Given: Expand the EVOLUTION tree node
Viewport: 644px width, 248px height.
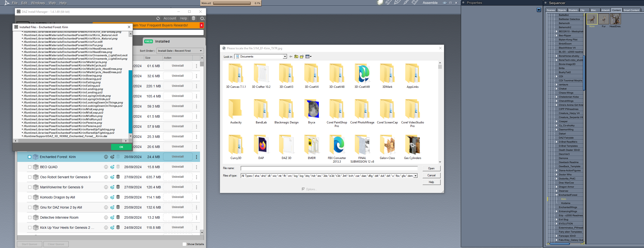Looking at the screenshot, I should point(556,223).
